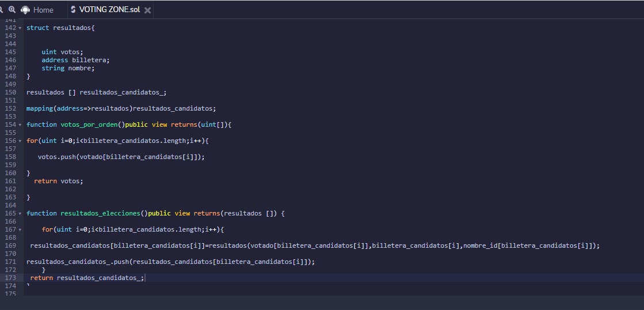Click the zoom in magnifier icon
Screen dimensions: 644x310
[x=12, y=9]
